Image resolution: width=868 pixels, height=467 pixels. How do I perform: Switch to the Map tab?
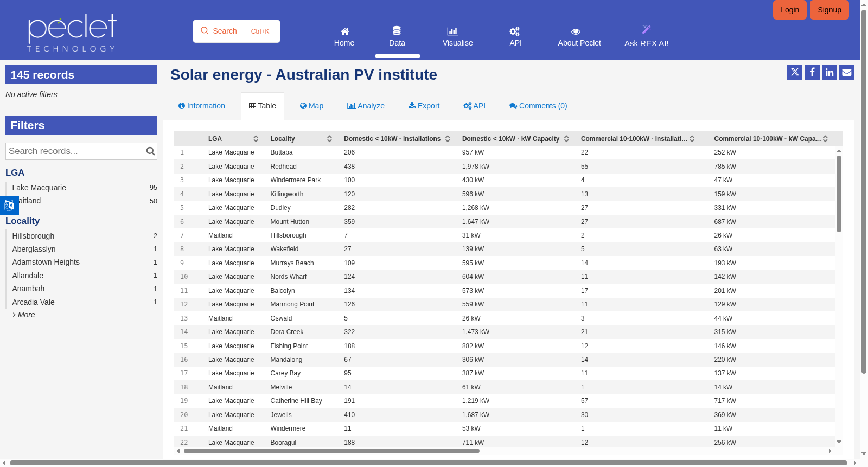pos(311,106)
